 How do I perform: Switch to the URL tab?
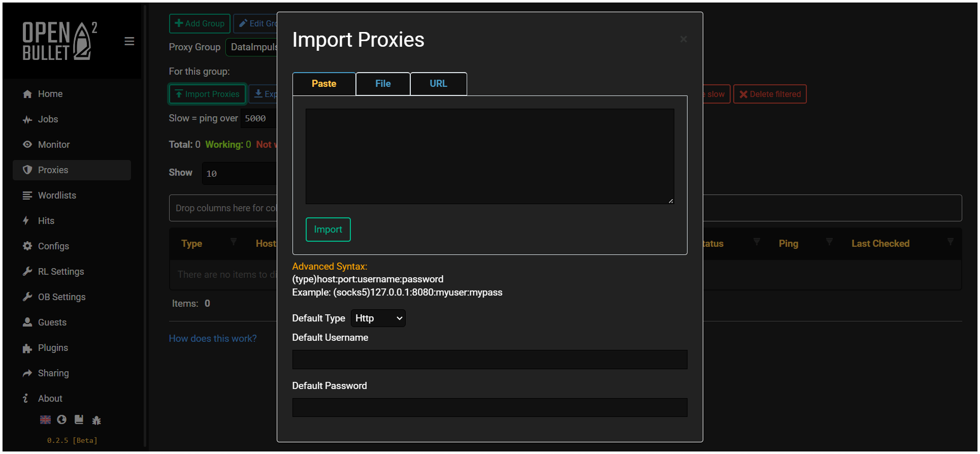[x=438, y=83]
